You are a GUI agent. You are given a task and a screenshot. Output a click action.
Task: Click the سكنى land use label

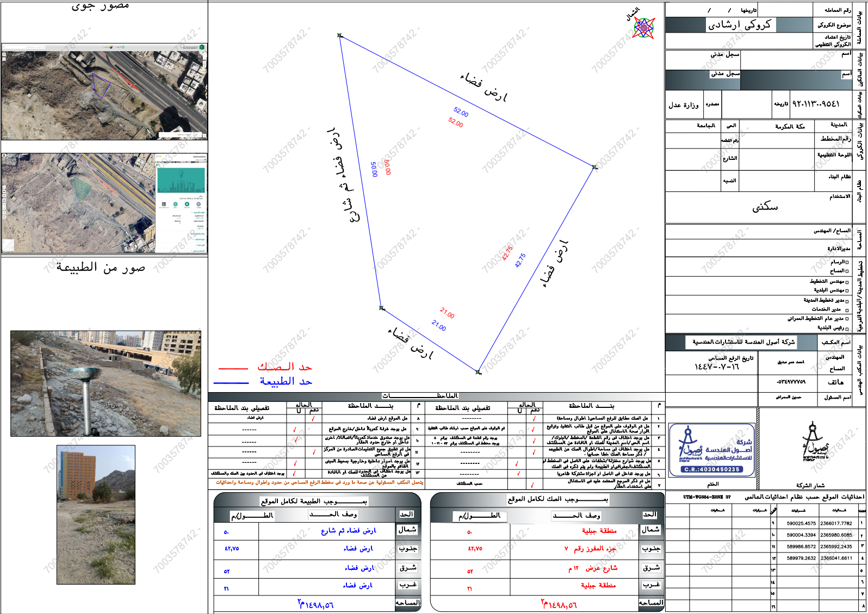point(765,207)
